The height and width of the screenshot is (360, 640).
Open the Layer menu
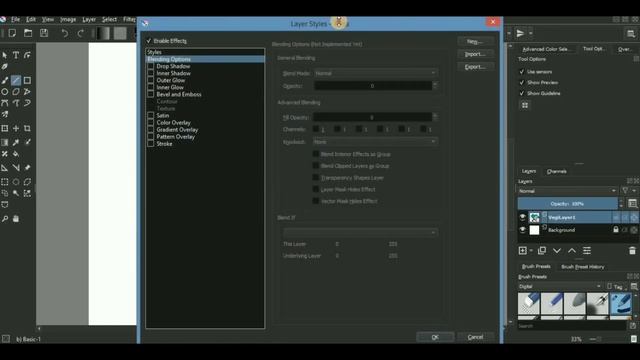pyautogui.click(x=89, y=19)
